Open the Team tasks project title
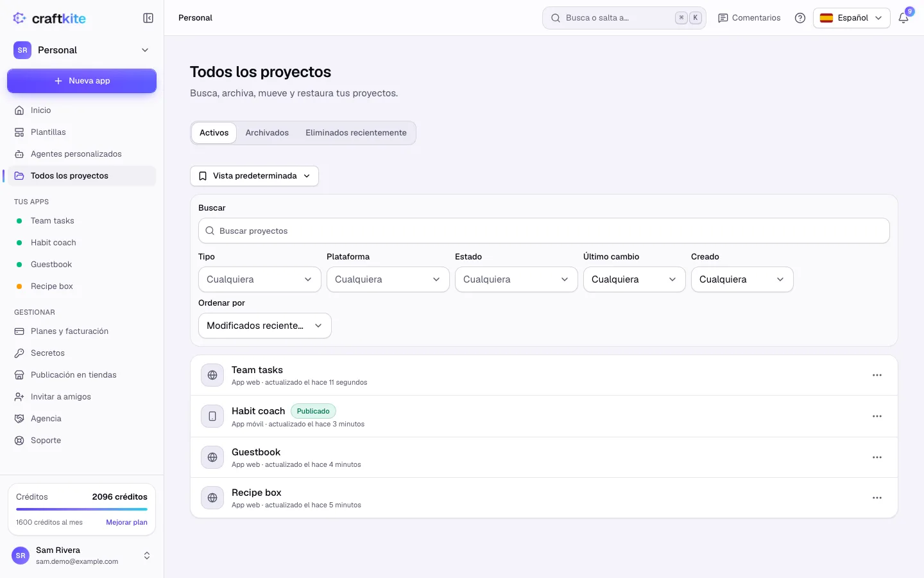 pyautogui.click(x=257, y=370)
